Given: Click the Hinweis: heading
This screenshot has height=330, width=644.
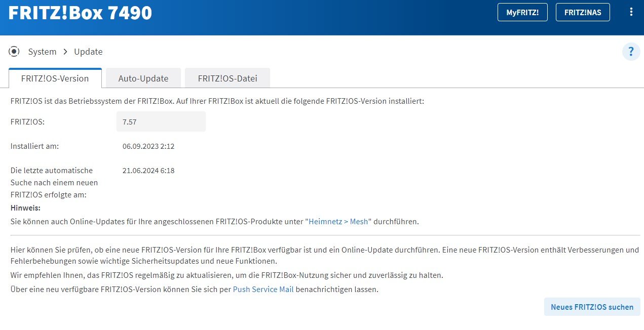Looking at the screenshot, I should (x=25, y=208).
